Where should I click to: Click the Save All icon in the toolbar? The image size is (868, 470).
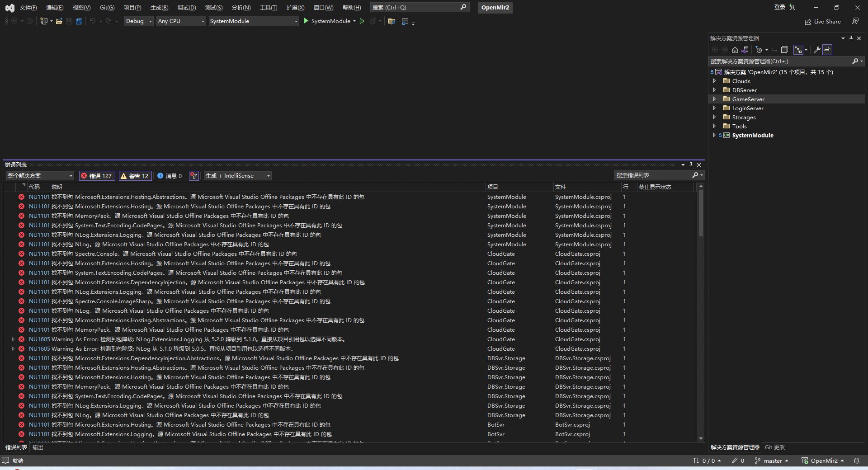click(x=79, y=21)
